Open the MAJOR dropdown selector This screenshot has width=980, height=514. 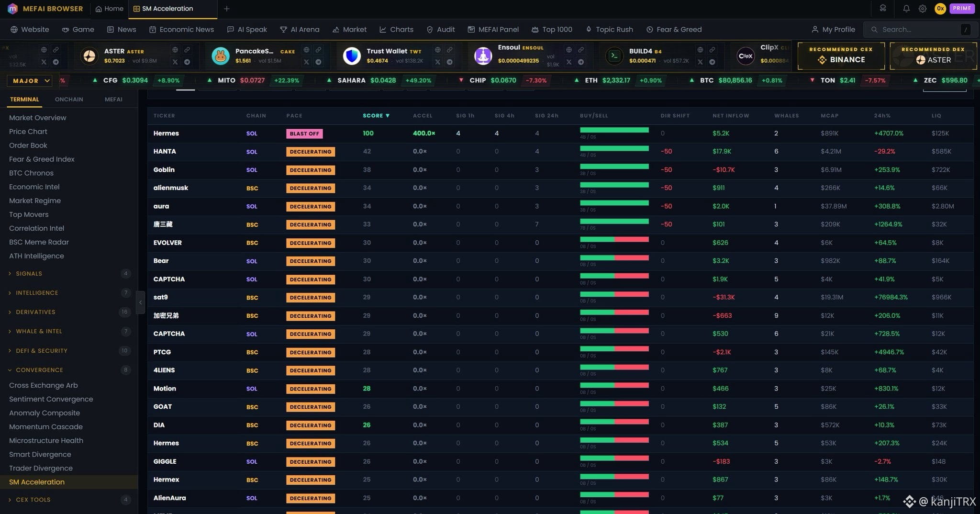click(29, 80)
